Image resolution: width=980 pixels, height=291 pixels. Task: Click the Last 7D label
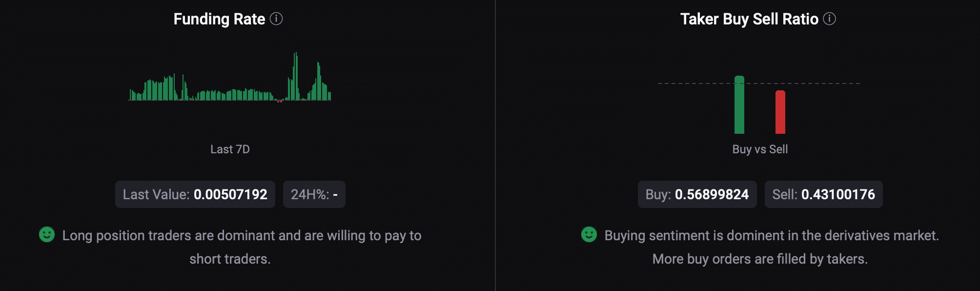[230, 149]
